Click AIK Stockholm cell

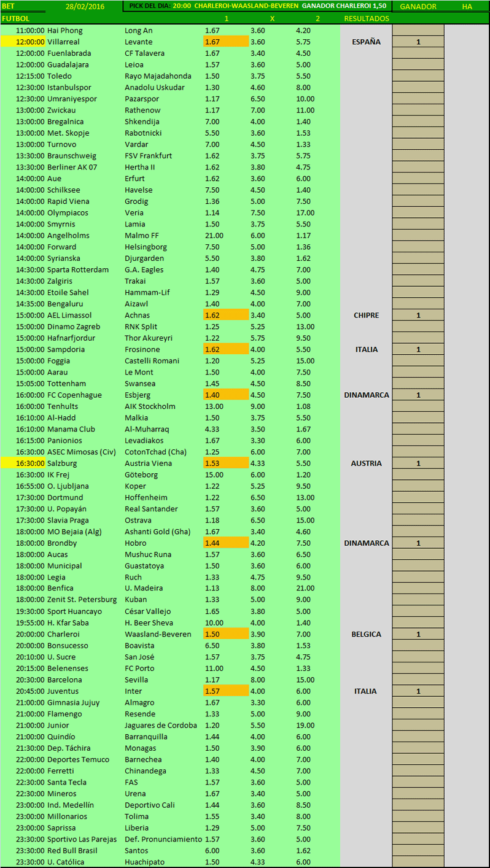pos(150,406)
